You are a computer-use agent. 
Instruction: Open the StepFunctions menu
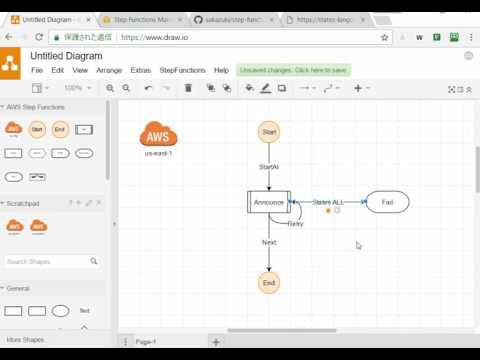[x=182, y=70]
